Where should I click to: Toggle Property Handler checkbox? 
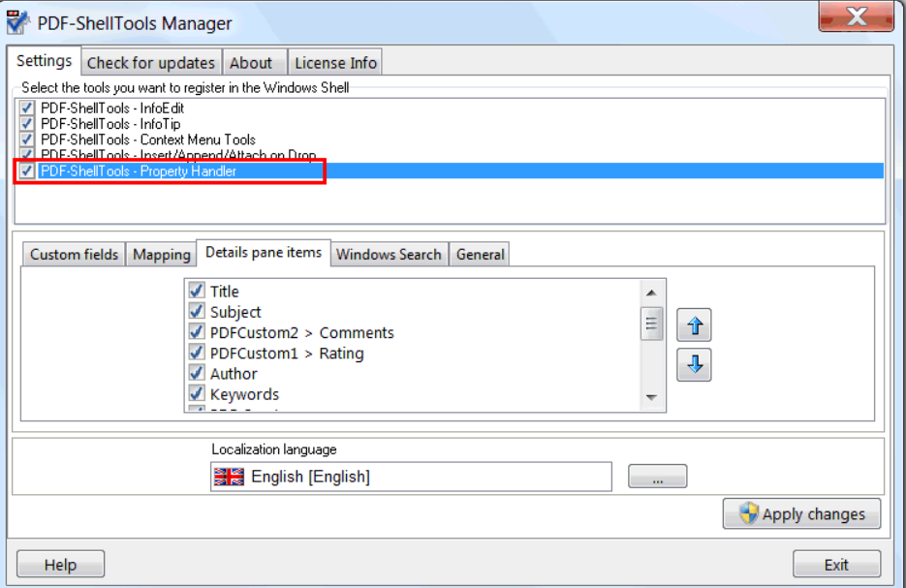pos(26,170)
